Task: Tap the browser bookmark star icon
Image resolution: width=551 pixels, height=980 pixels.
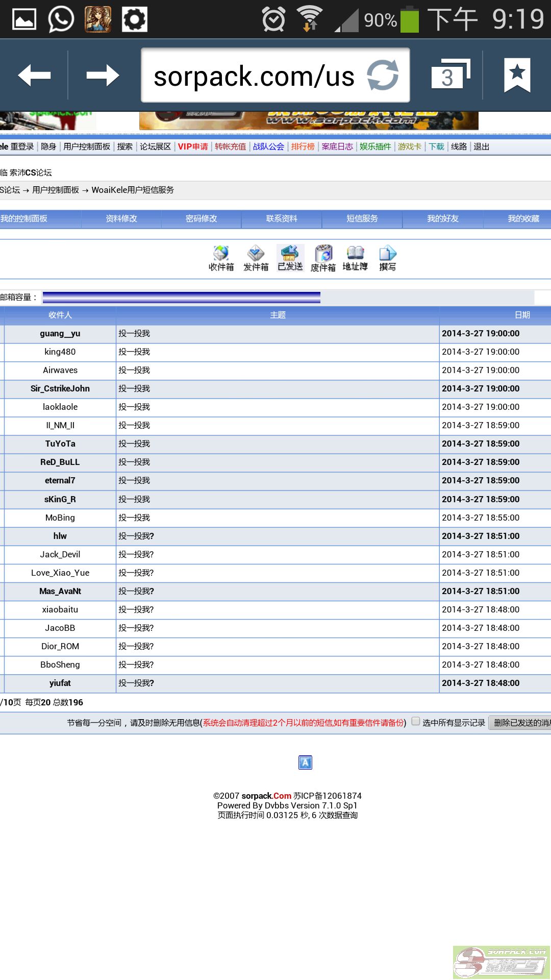Action: tap(517, 75)
